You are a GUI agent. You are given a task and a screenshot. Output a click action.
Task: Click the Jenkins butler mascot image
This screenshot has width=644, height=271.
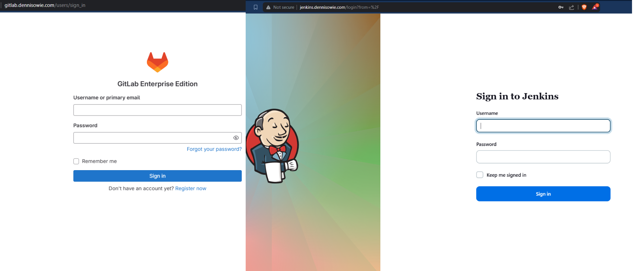(273, 146)
